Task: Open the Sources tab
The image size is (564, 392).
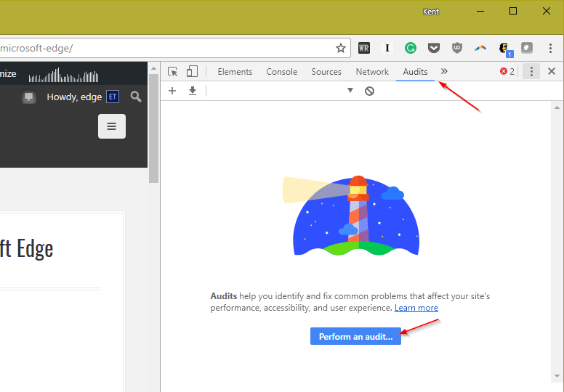Action: pos(326,72)
